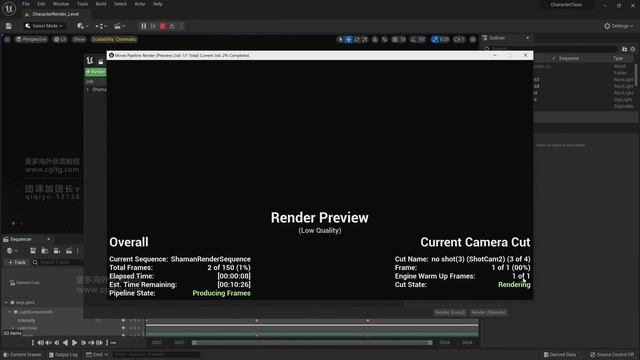Close the Outliner panel tab
The width and height of the screenshot is (640, 360).
pyautogui.click(x=527, y=38)
